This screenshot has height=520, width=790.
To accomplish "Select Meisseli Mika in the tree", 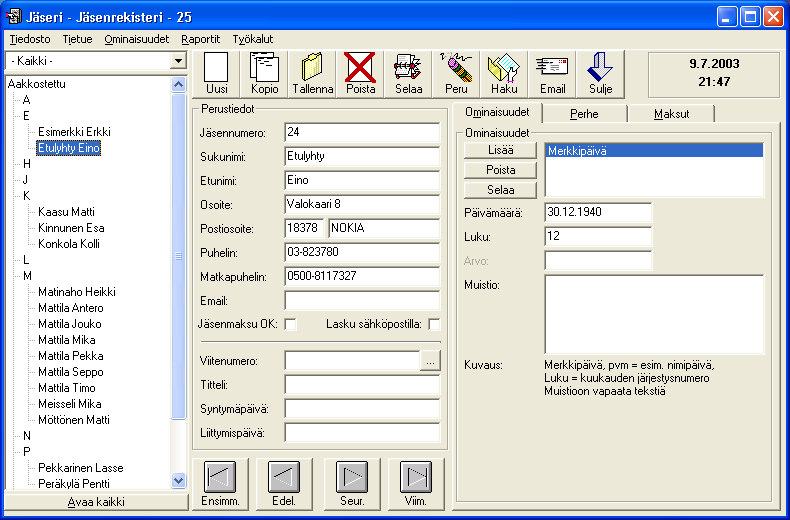I will pos(70,404).
